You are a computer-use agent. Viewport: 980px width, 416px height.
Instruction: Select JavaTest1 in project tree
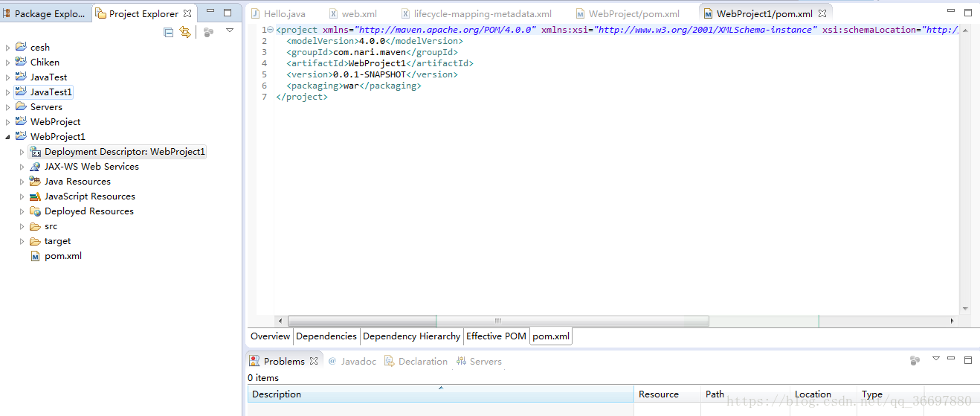pyautogui.click(x=51, y=92)
